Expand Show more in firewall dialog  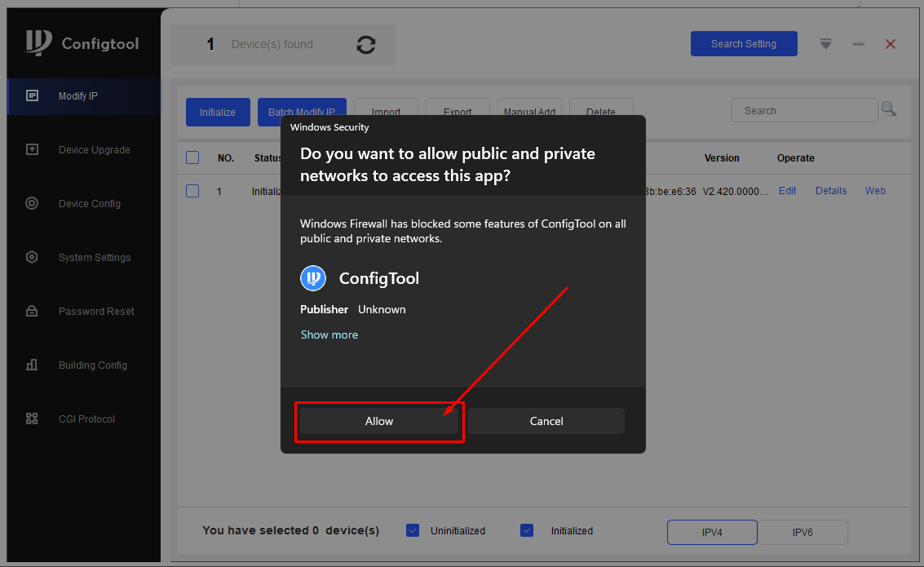click(329, 334)
